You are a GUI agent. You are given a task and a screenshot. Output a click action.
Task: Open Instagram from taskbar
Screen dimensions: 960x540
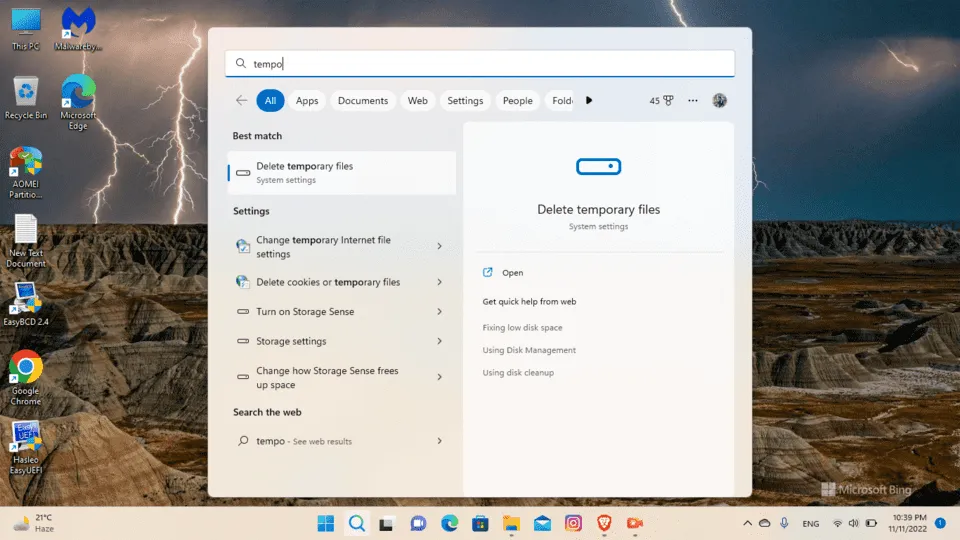[x=573, y=523]
